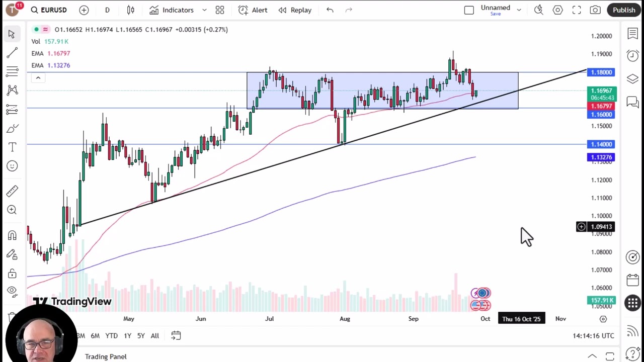Click the Publish button
The height and width of the screenshot is (362, 644).
pyautogui.click(x=624, y=10)
